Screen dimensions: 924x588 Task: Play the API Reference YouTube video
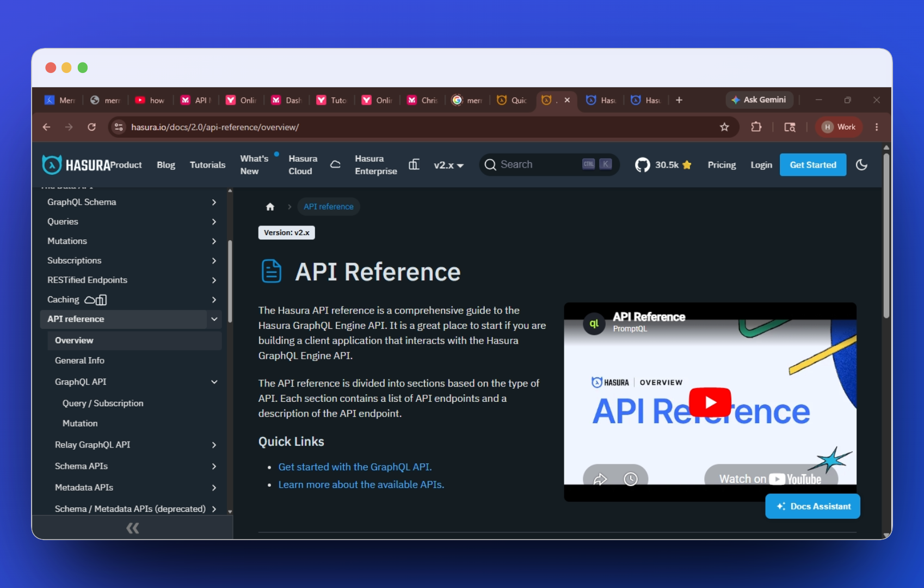point(710,402)
